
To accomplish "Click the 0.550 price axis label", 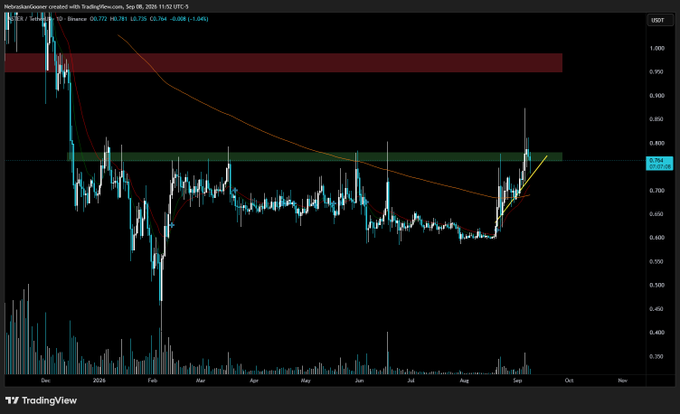I will [x=657, y=261].
